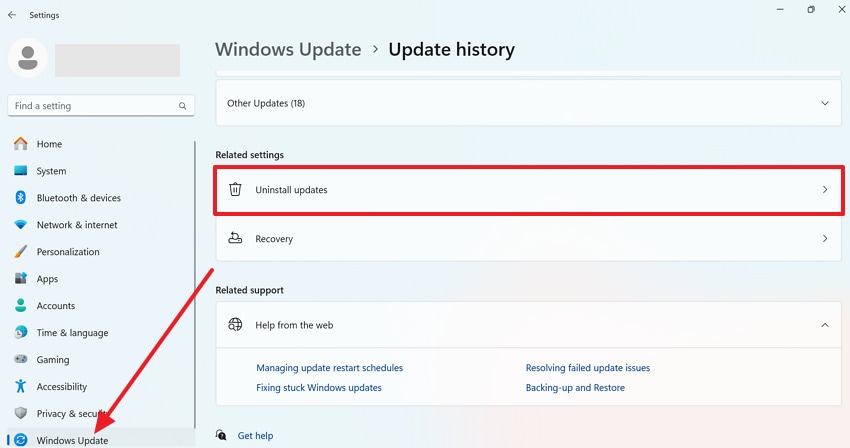The height and width of the screenshot is (448, 850).
Task: Select Personalization in the sidebar
Action: pos(68,252)
